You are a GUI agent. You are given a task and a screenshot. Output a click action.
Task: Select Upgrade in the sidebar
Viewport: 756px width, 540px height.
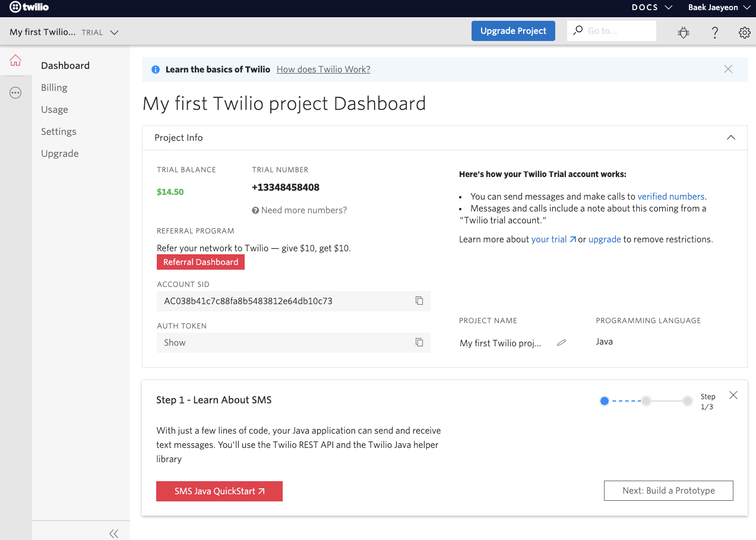pos(60,153)
